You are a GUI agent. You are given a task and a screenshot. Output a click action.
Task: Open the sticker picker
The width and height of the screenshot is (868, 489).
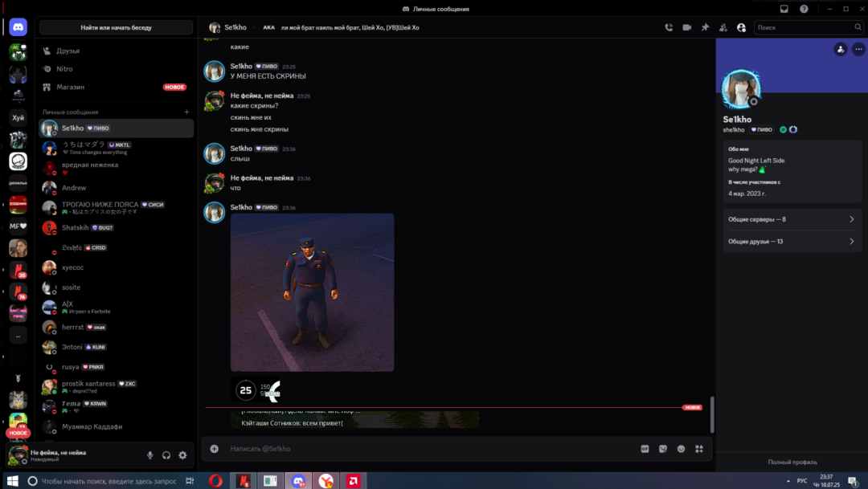[x=663, y=449]
